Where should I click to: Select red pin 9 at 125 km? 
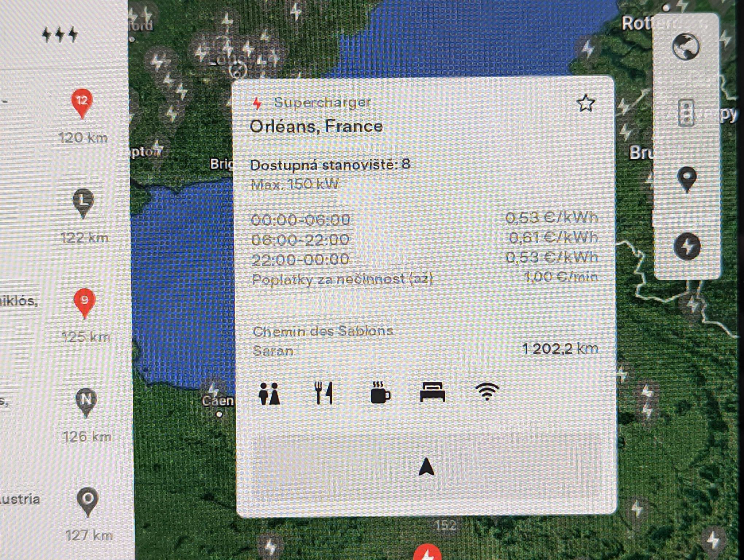click(85, 304)
